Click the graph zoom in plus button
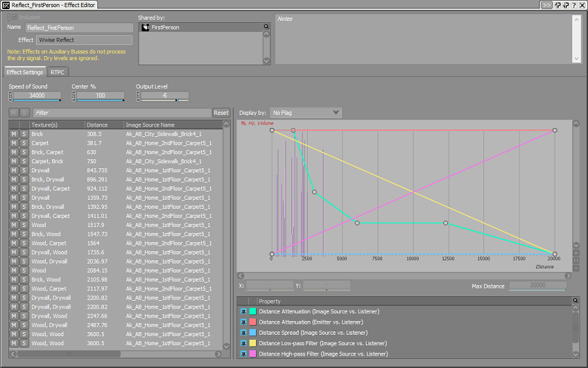The width and height of the screenshot is (588, 368). click(x=576, y=253)
